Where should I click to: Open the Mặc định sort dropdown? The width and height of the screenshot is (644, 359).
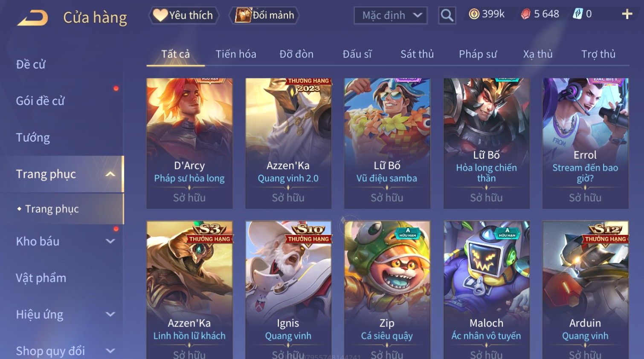point(391,15)
